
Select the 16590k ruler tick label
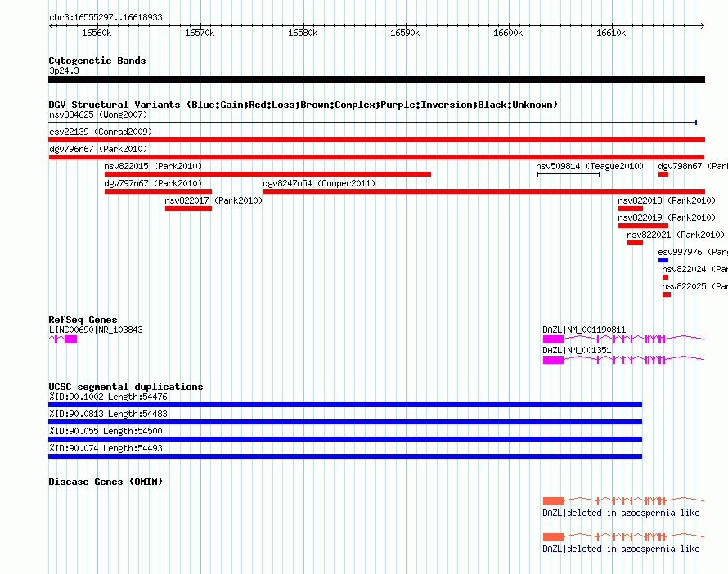tap(405, 33)
